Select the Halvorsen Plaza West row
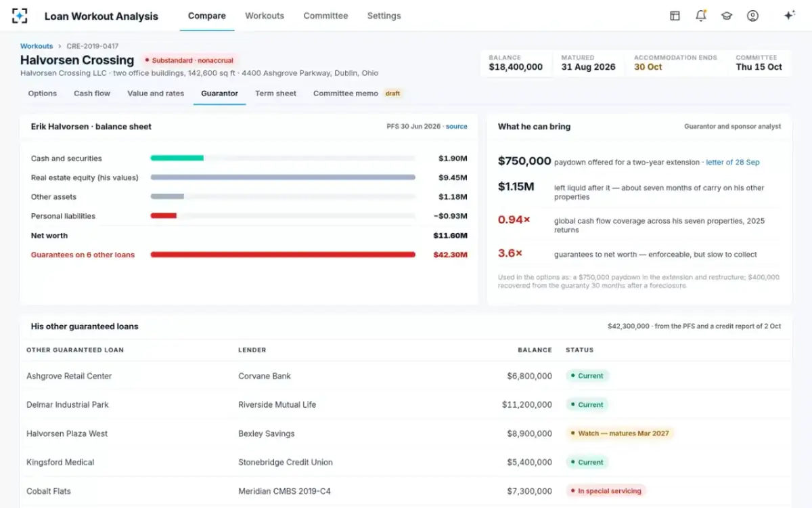This screenshot has width=812, height=508. (405, 433)
